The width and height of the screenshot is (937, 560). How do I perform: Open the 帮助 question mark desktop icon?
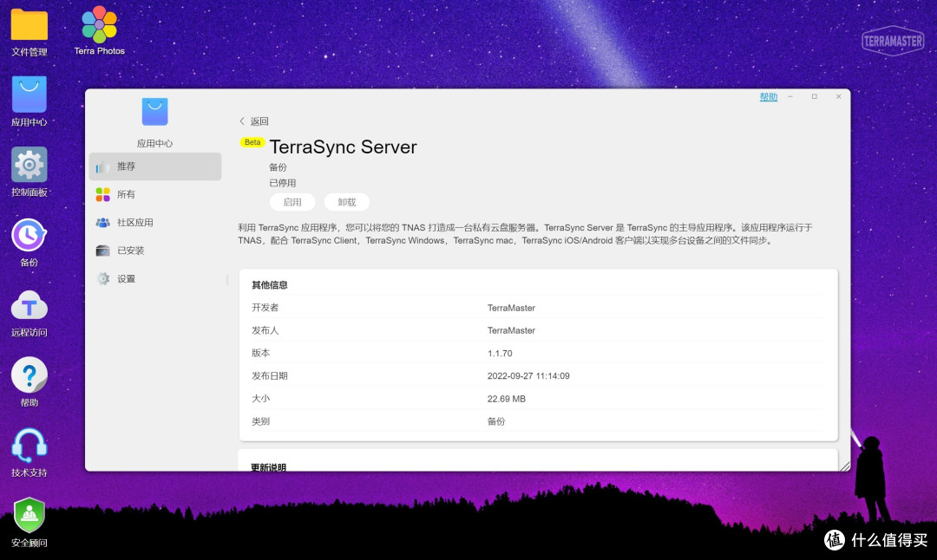pyautogui.click(x=29, y=375)
